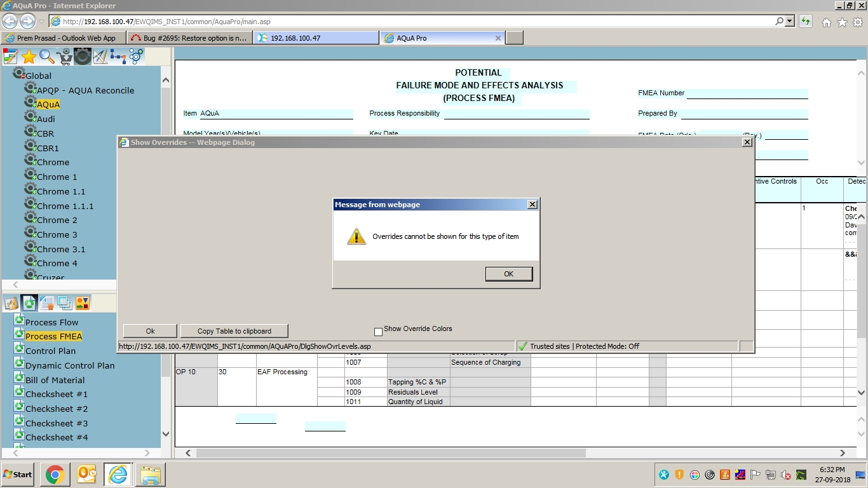Close the AQuA Pro tab
This screenshot has height=488, width=868.
[498, 38]
